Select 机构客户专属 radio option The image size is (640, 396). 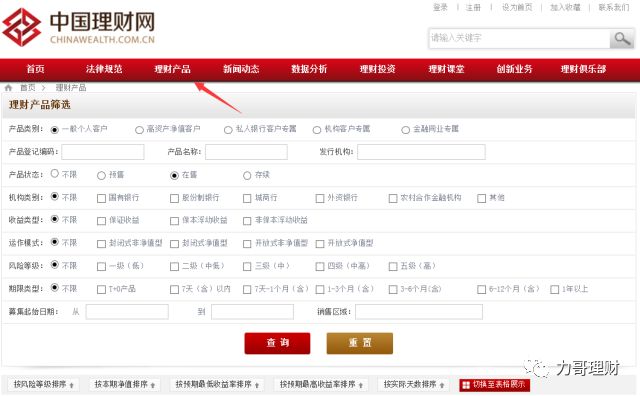(317, 130)
